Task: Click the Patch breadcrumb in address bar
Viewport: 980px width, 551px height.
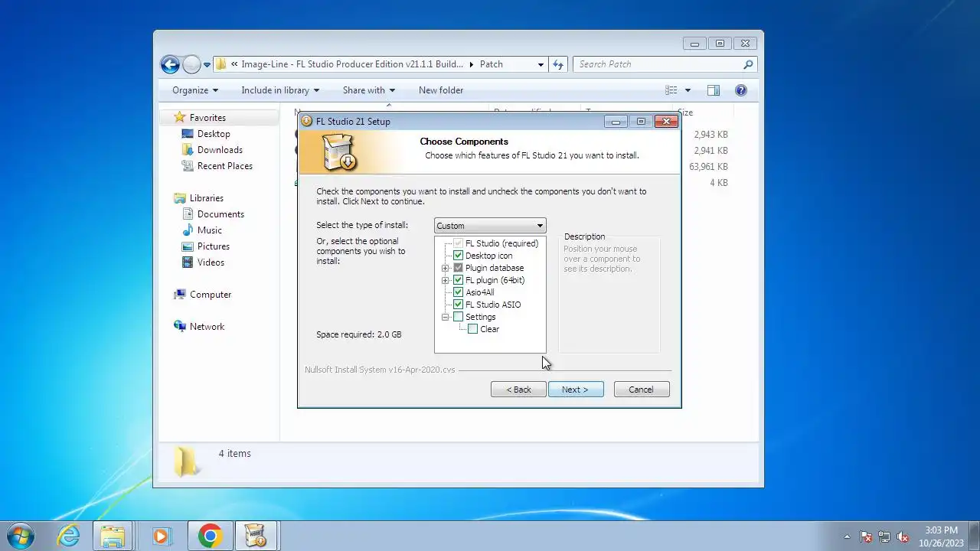Action: click(x=492, y=64)
